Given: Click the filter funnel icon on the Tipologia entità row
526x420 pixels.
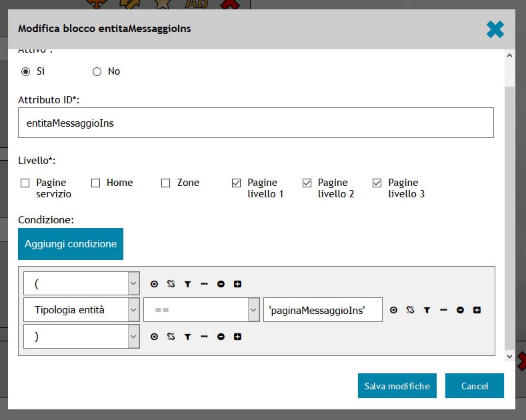Looking at the screenshot, I should tap(427, 310).
